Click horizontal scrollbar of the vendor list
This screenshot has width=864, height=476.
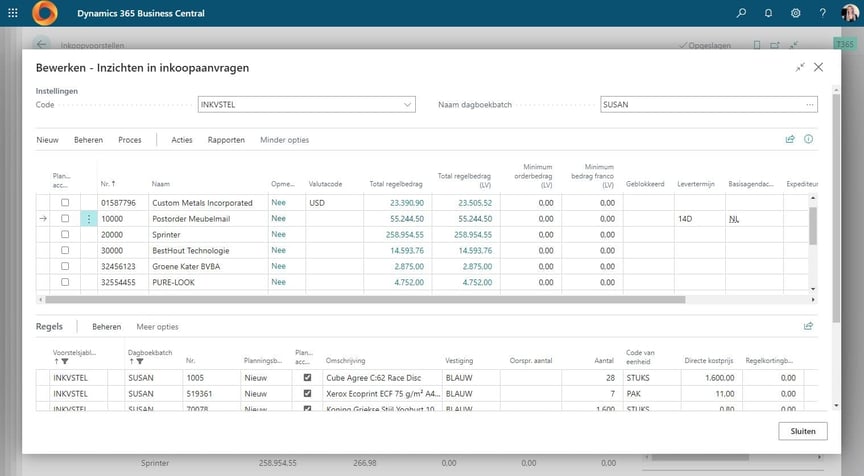(x=365, y=300)
